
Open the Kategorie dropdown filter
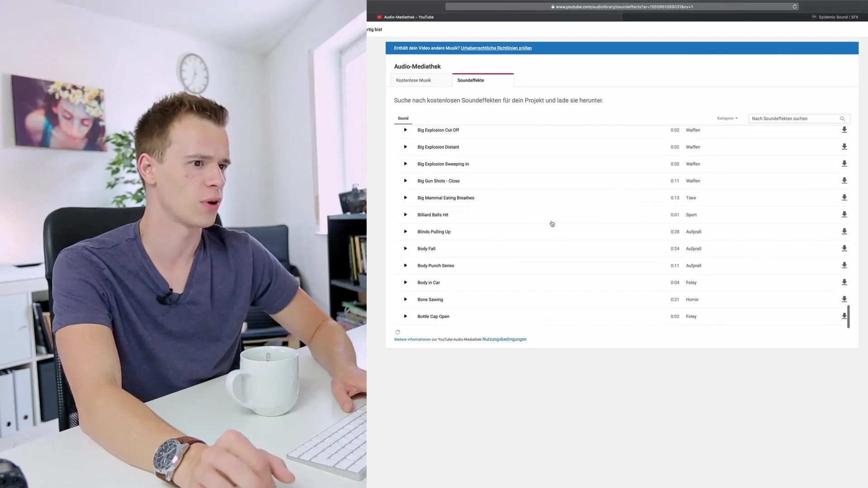[727, 118]
